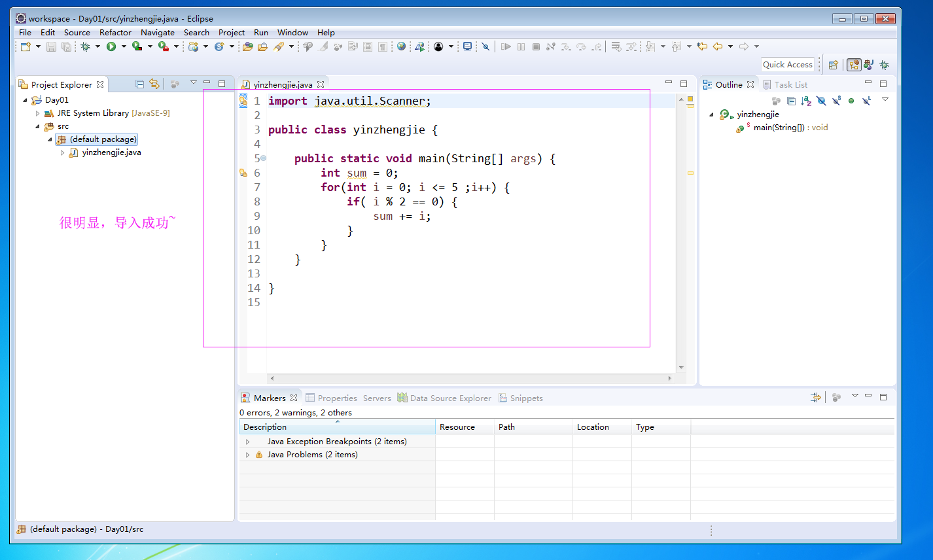
Task: Click Collapse All in Project Explorer
Action: [x=139, y=84]
